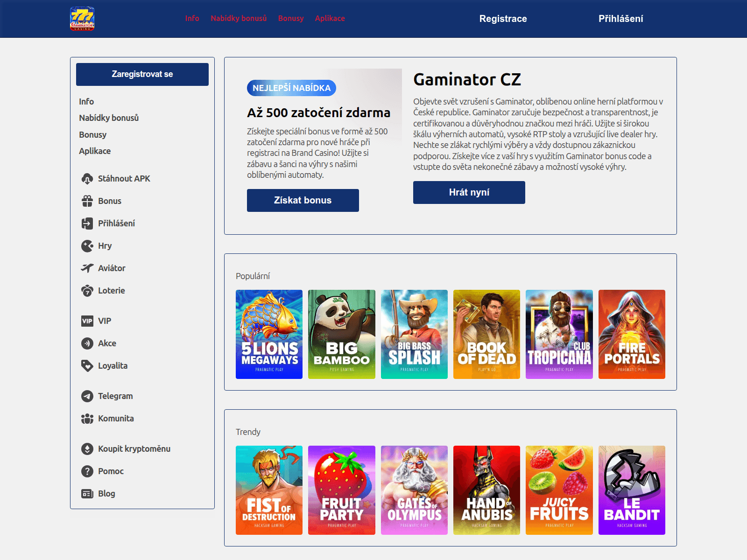Open the Fire Portals game

pyautogui.click(x=632, y=334)
